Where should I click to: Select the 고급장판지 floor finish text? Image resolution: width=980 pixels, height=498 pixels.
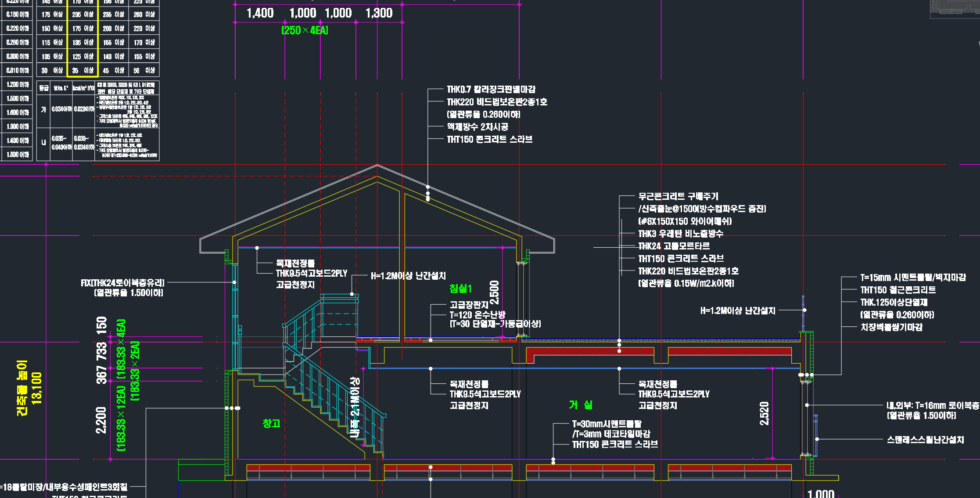[469, 305]
